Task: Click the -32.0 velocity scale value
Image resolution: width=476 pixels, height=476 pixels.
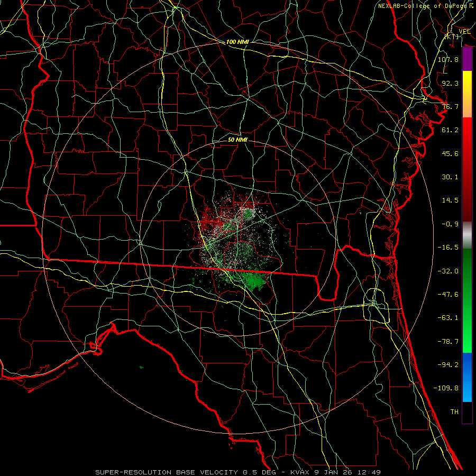Action: point(448,271)
